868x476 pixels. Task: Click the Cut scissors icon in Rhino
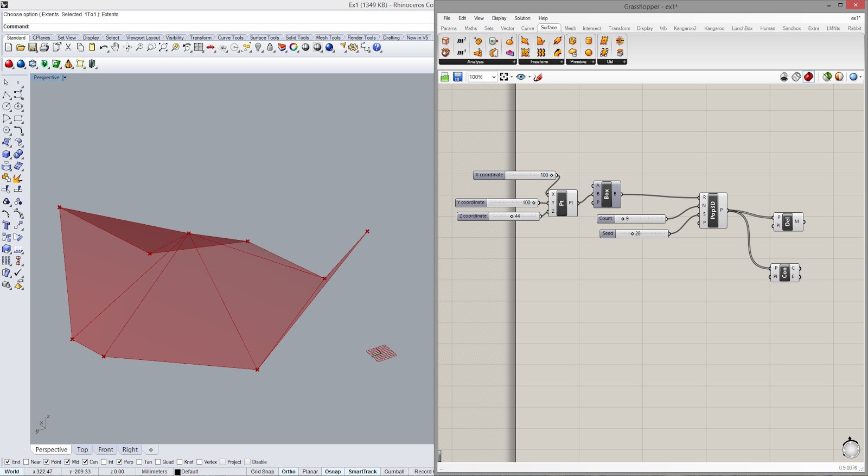coord(68,48)
